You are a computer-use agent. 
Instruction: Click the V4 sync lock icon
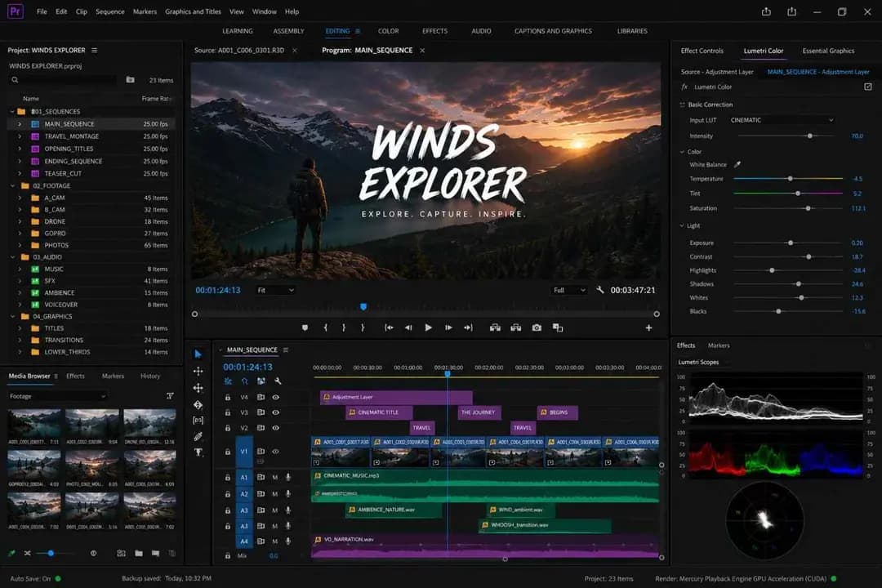click(x=261, y=397)
